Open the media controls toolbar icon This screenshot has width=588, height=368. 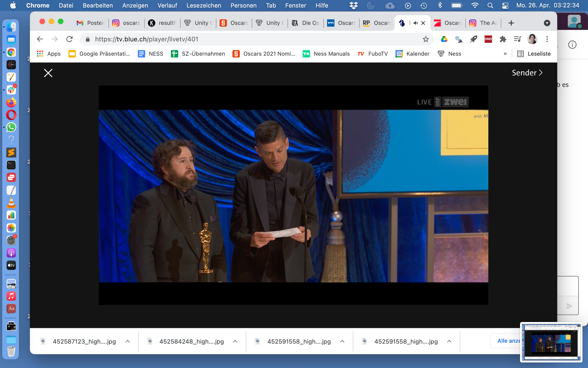click(517, 39)
